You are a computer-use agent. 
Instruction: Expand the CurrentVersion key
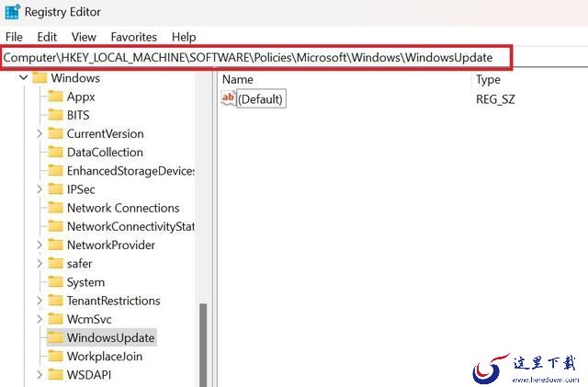[40, 133]
